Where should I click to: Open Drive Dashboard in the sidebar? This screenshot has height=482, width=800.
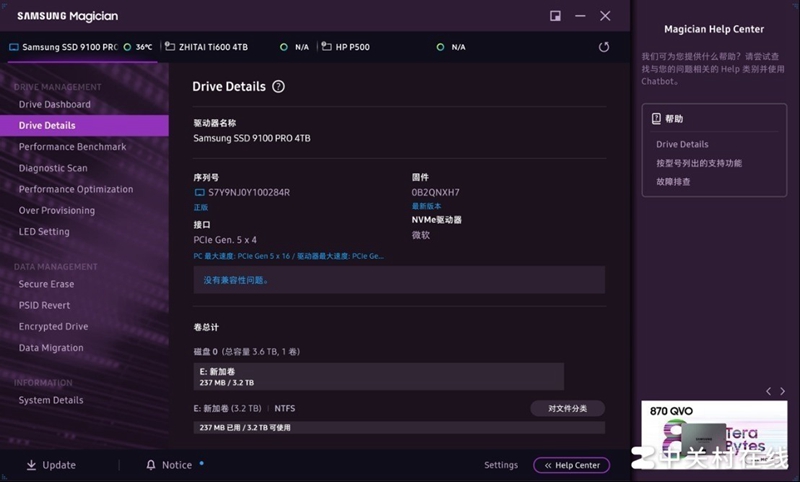tap(54, 104)
